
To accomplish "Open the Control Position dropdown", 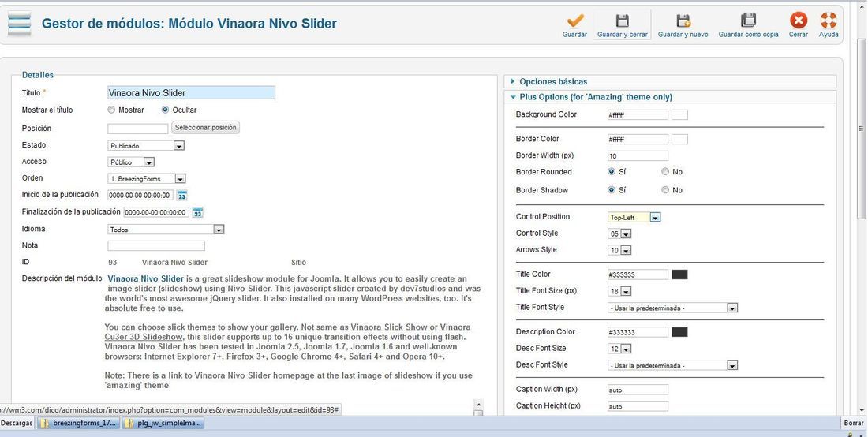I will click(x=634, y=218).
